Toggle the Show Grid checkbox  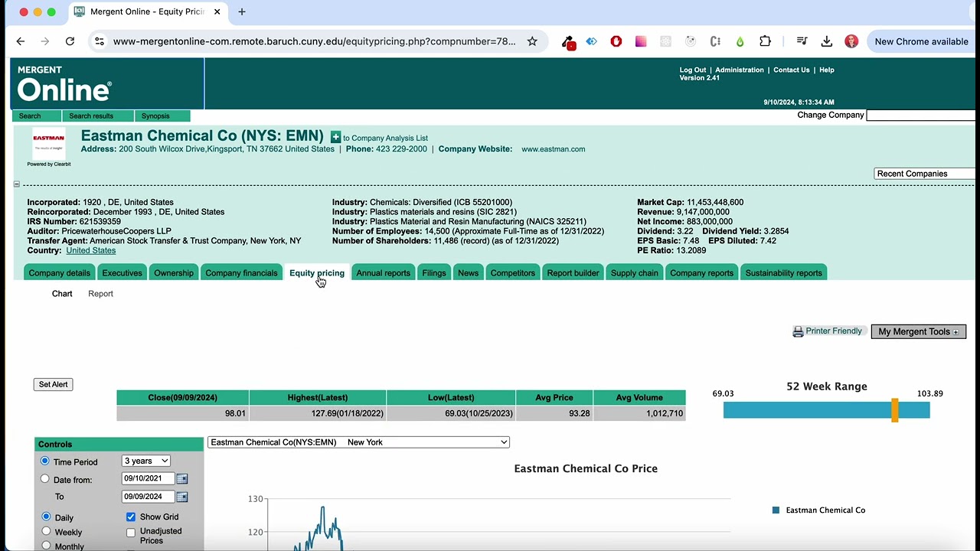[131, 517]
